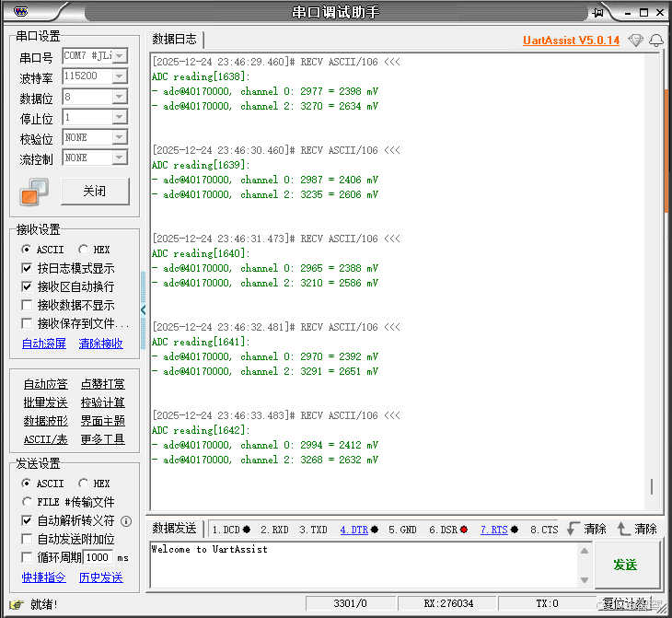Click the diamond VIP icon
Image resolution: width=672 pixels, height=618 pixels.
point(635,41)
